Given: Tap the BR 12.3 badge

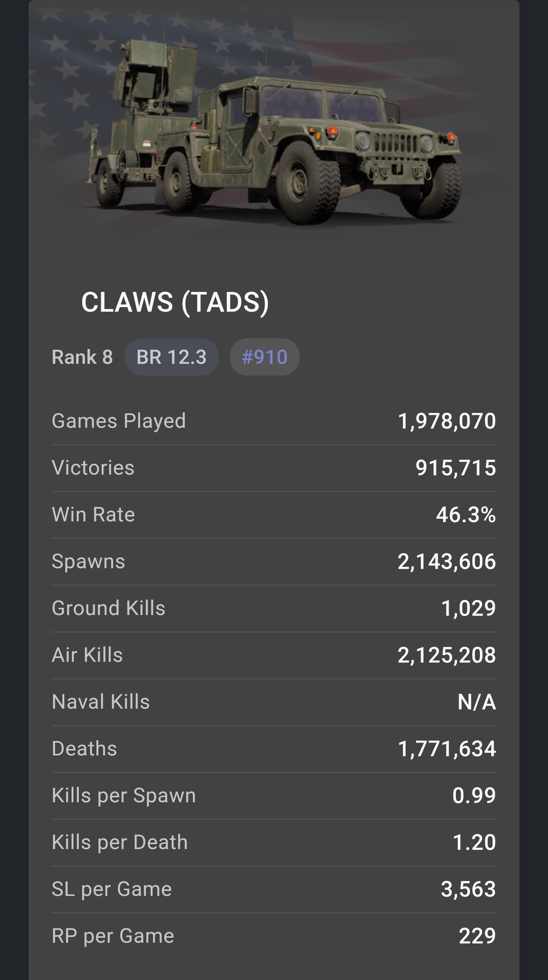Looking at the screenshot, I should tap(171, 357).
